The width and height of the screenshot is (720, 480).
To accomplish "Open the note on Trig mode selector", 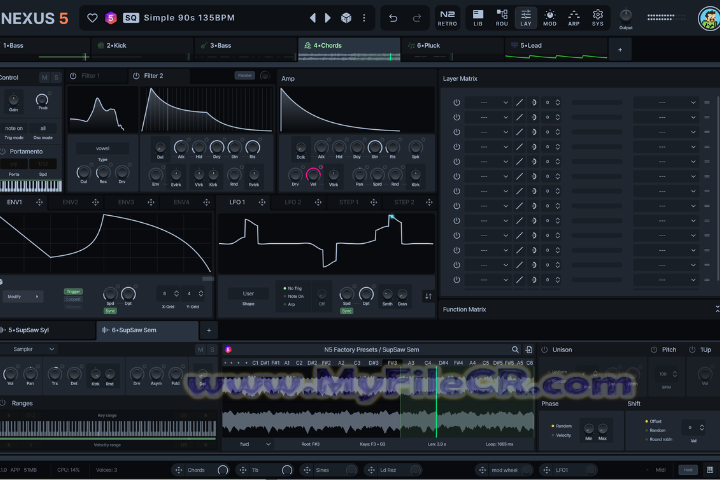I will (14, 128).
